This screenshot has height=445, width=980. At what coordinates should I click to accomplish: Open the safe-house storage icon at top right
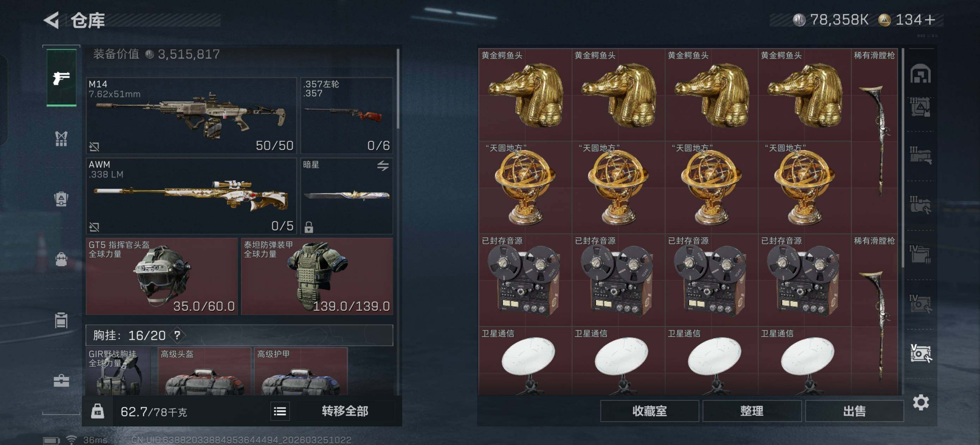pyautogui.click(x=921, y=74)
